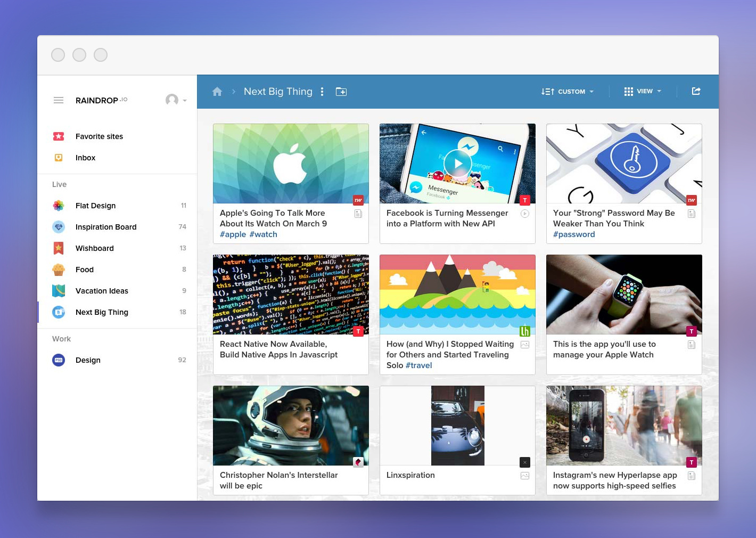Open This is the app you'll use article

point(604,349)
